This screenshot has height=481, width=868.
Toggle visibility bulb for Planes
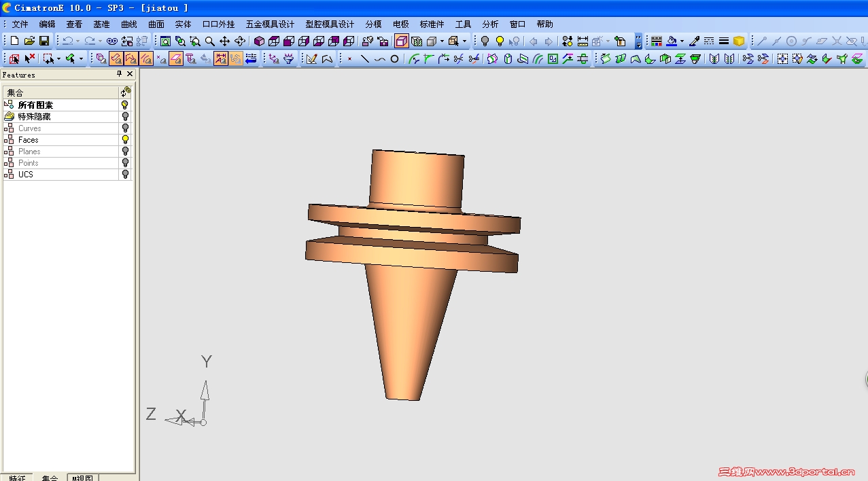[x=125, y=152]
